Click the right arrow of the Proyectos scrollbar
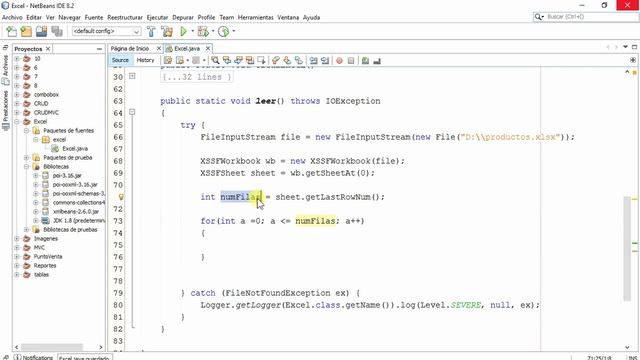 (x=101, y=347)
